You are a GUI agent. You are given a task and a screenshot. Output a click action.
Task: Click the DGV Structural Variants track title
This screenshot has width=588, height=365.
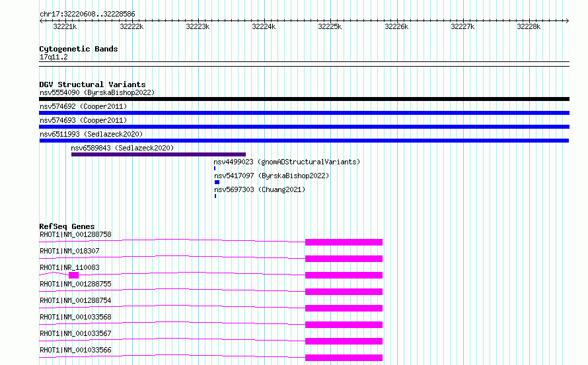point(92,84)
